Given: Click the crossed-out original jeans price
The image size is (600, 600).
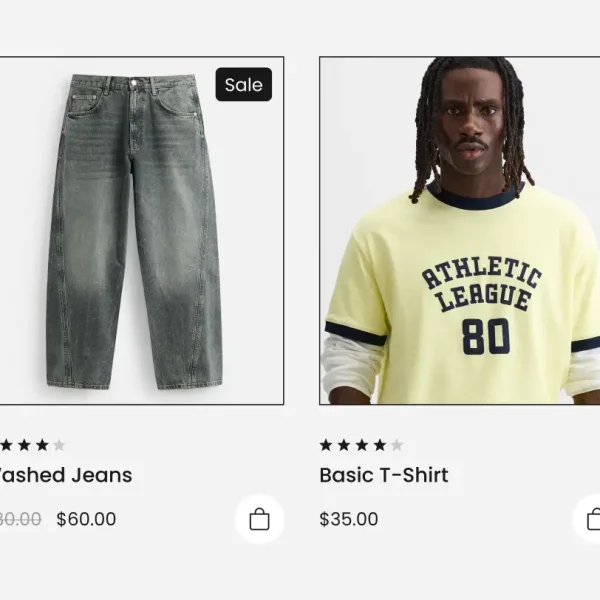Looking at the screenshot, I should (x=20, y=519).
